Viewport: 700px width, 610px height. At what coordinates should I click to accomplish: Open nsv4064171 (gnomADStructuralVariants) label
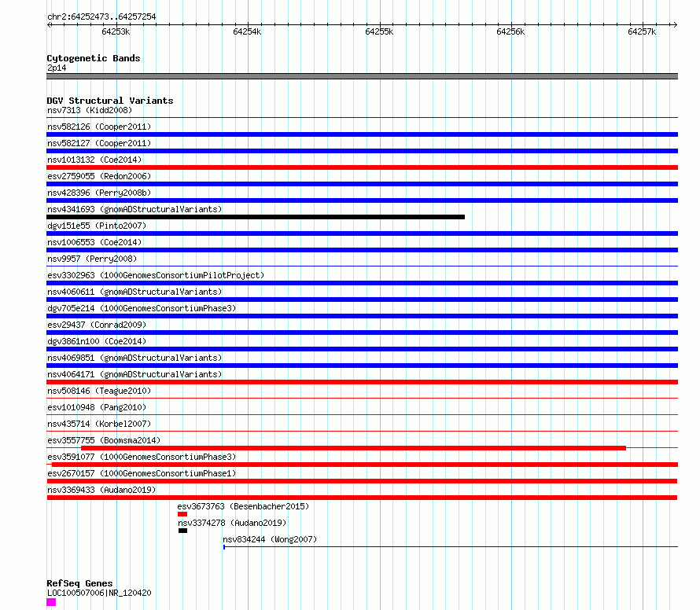click(x=134, y=374)
